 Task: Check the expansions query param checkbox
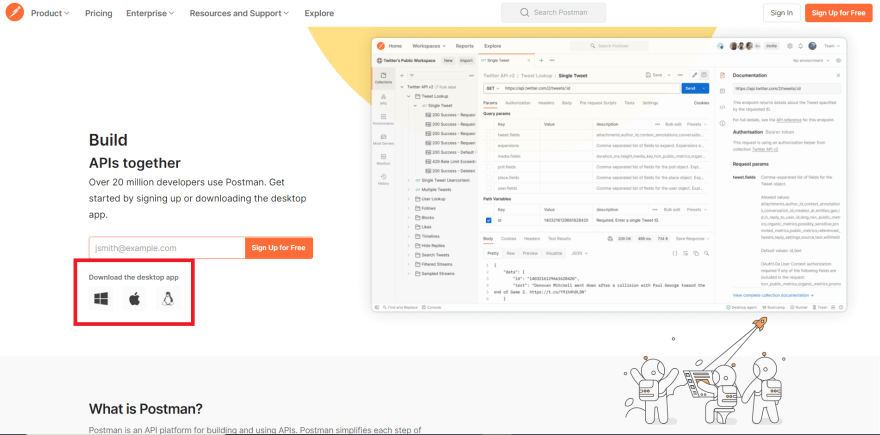click(488, 145)
